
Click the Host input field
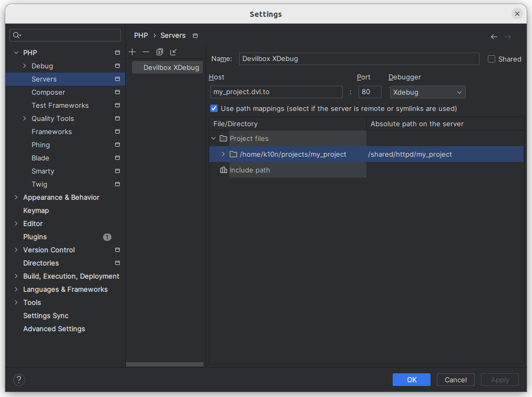click(276, 92)
